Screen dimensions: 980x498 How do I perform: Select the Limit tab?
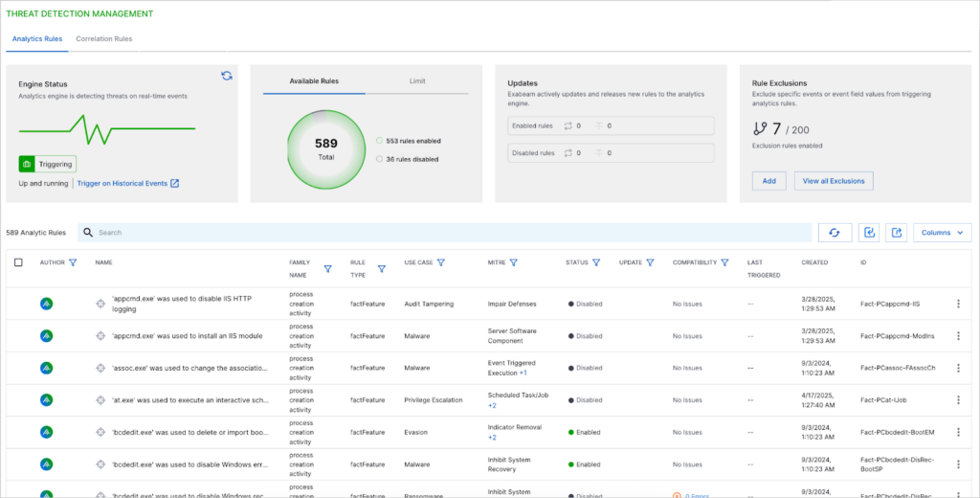point(417,81)
